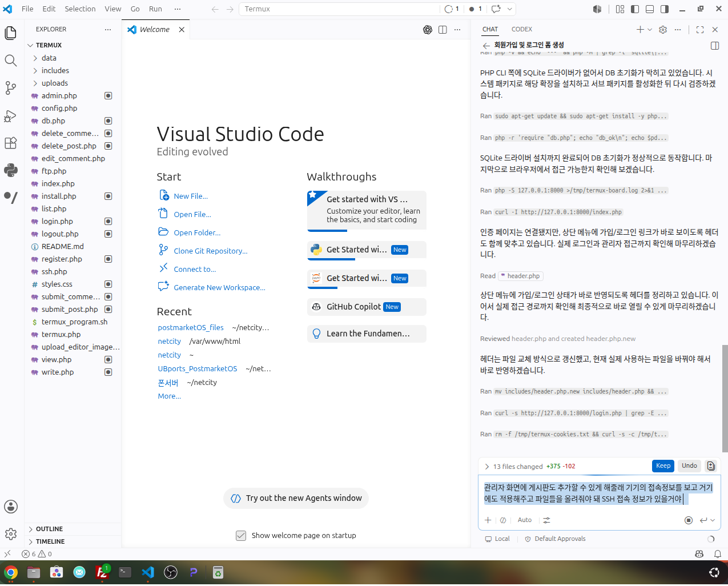The image size is (728, 586).
Task: Open remote window indicator in status bar
Action: [x=7, y=554]
